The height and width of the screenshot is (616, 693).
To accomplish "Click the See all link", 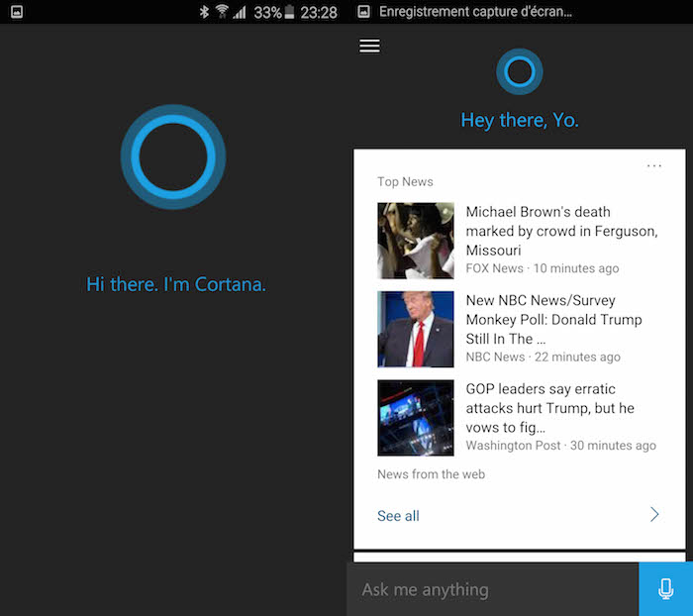I will click(x=398, y=516).
